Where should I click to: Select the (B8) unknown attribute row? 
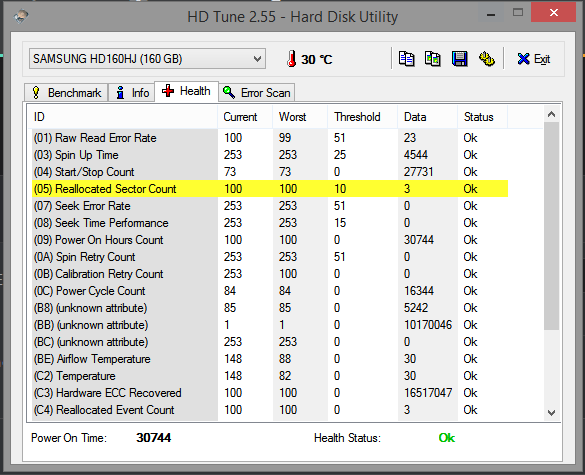pyautogui.click(x=270, y=308)
